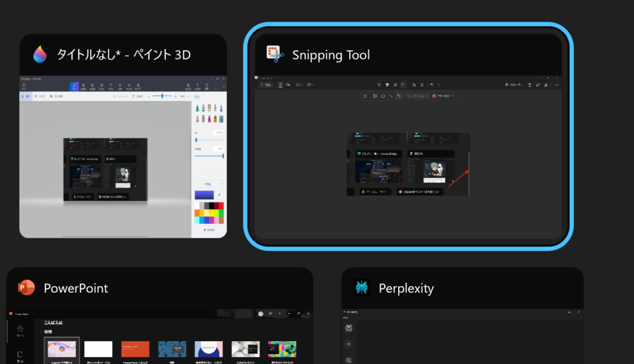Click the Home icon in PowerPoint sidebar
This screenshot has height=364, width=634.
click(x=20, y=330)
